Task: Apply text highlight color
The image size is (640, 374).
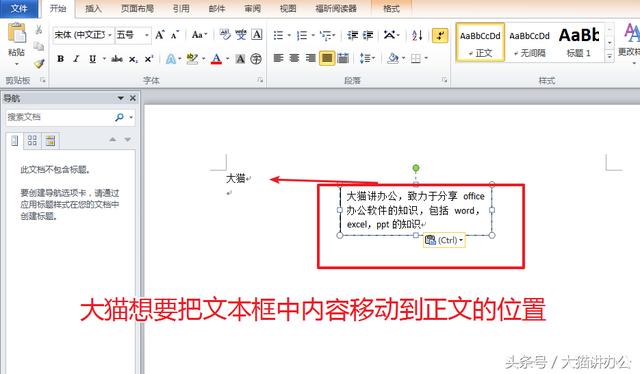Action: pos(192,59)
